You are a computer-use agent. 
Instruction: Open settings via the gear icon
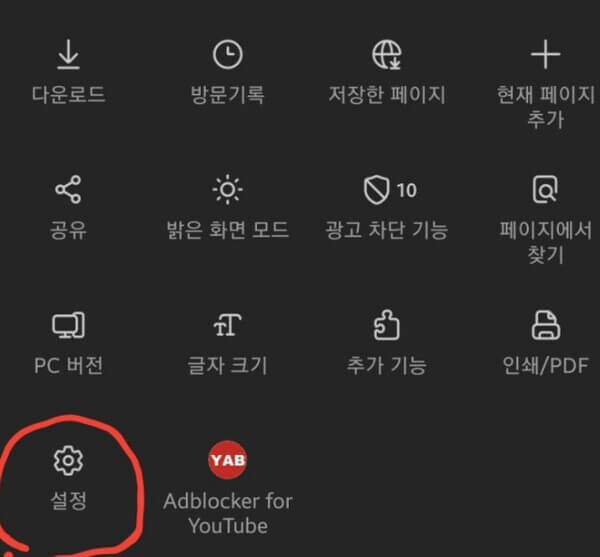pos(68,461)
